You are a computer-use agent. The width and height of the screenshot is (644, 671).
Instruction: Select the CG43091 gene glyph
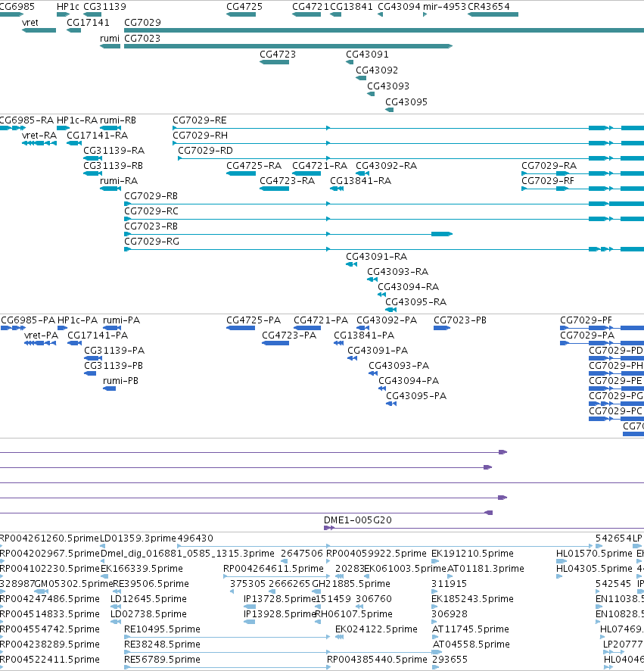point(350,62)
